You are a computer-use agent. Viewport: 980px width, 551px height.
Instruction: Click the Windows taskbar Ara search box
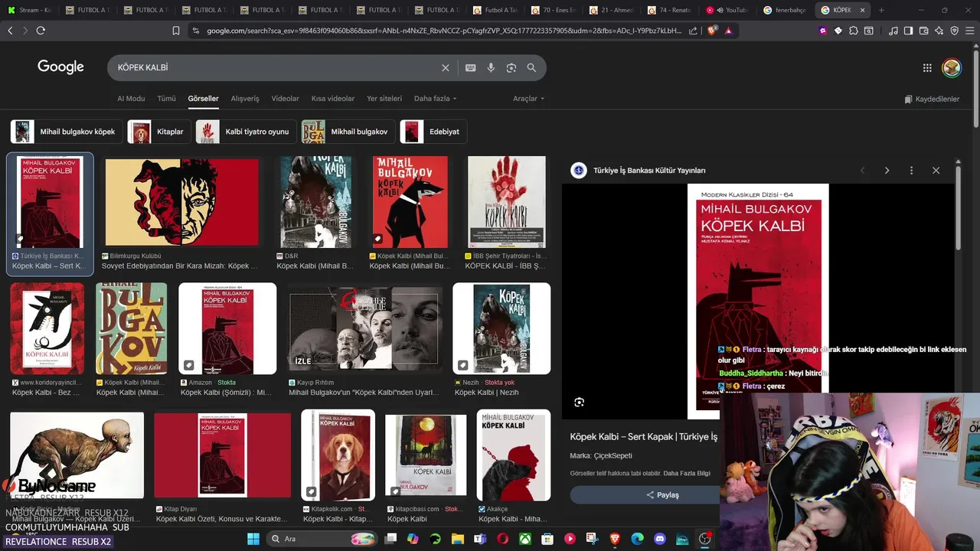point(322,539)
